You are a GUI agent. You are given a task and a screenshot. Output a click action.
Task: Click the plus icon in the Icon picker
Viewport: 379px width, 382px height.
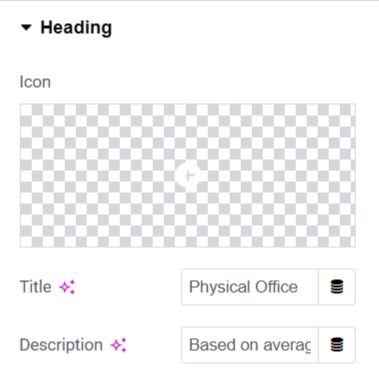coord(188,175)
